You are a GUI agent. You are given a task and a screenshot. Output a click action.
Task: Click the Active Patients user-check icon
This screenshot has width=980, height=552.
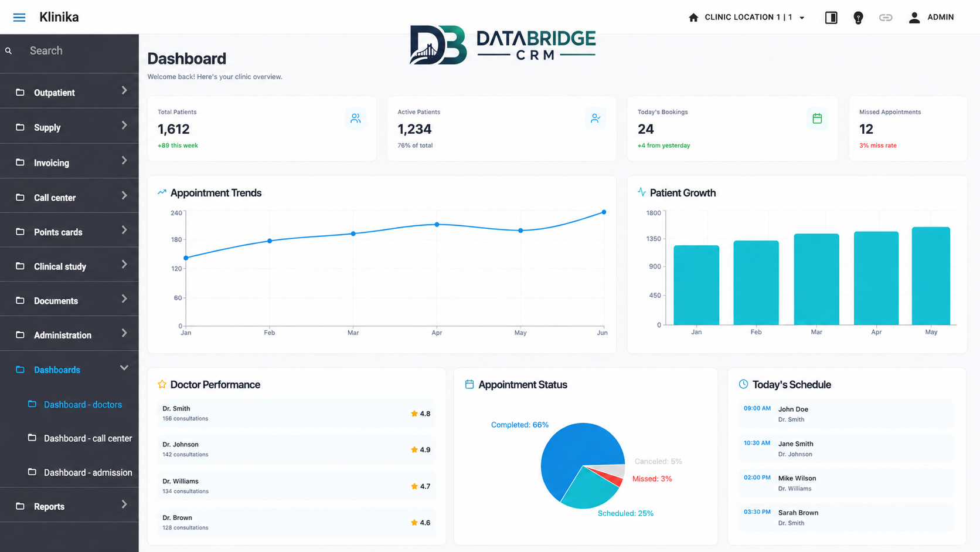(596, 118)
